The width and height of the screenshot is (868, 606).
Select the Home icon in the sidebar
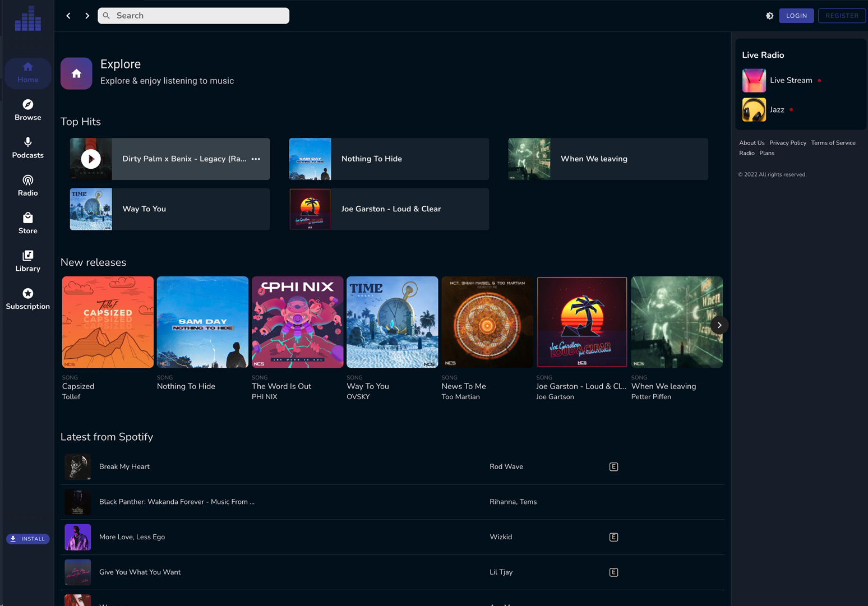27,67
